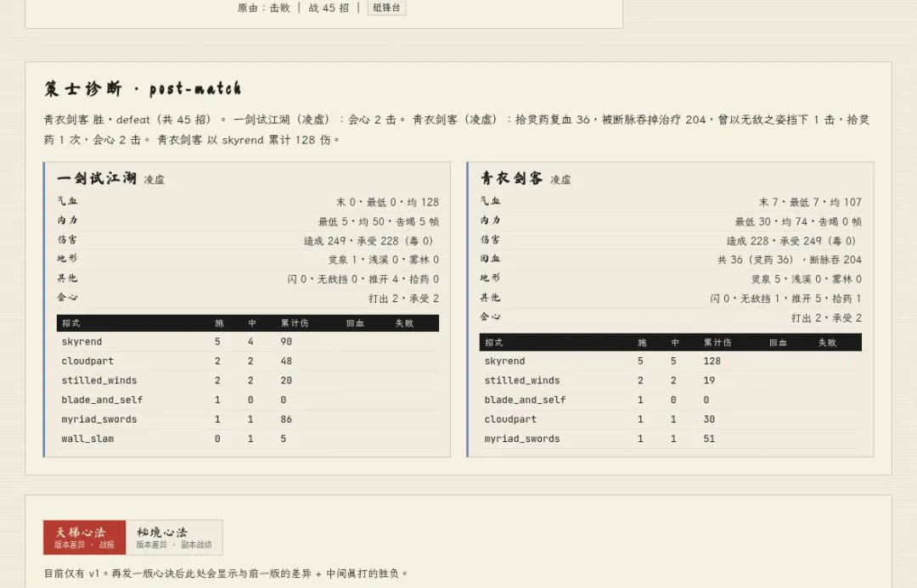Click 累计伤 header in 青衣剑客 table
Image resolution: width=917 pixels, height=588 pixels.
(x=717, y=343)
